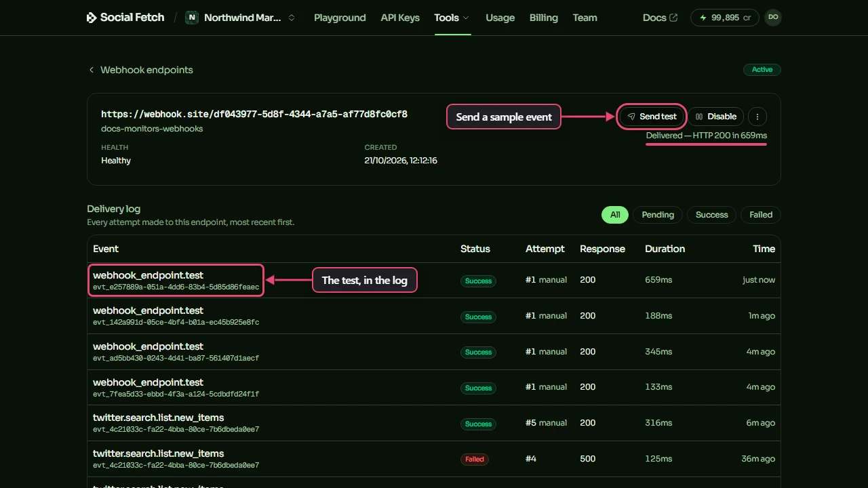Click the Success badge in the 659ms row
This screenshot has height=488, width=868.
[x=478, y=281]
